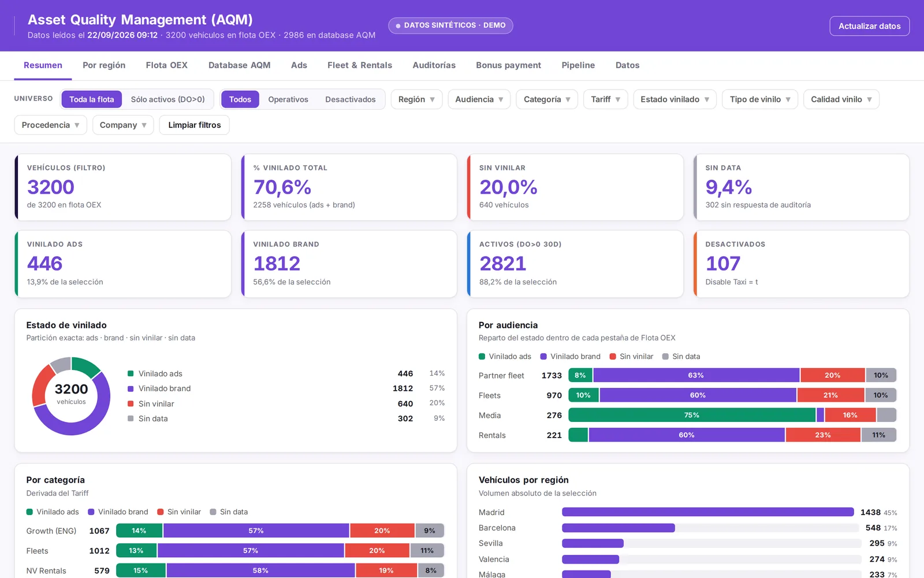Click the Rentals 23% sin vinilar segment

point(823,435)
